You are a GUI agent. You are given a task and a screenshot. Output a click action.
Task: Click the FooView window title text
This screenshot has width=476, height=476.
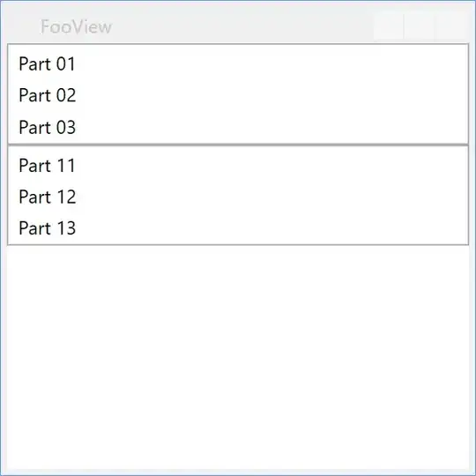point(76,26)
